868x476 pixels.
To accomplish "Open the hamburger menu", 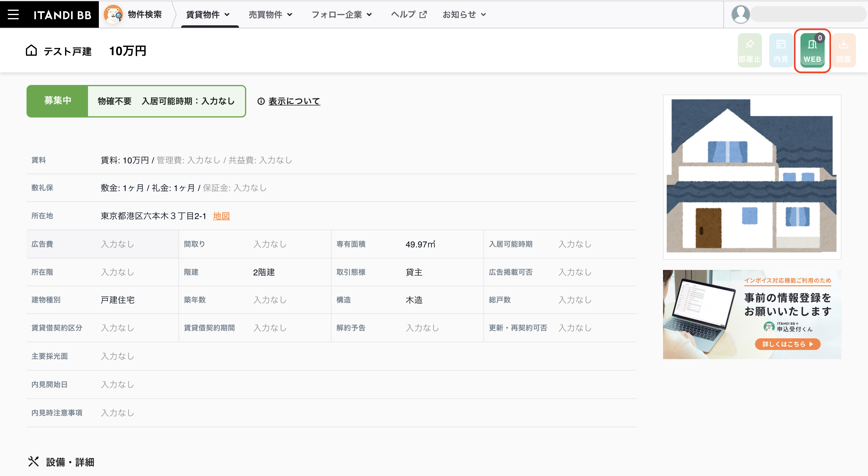I will click(x=13, y=14).
